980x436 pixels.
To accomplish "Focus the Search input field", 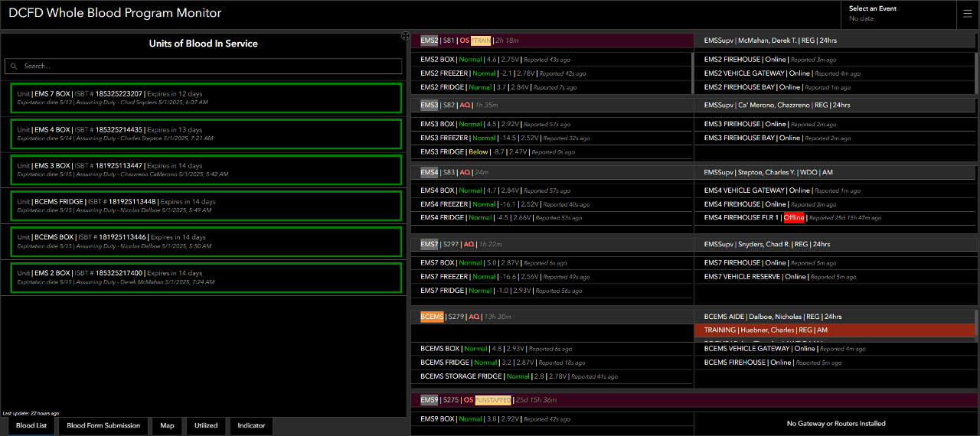I will 203,67.
